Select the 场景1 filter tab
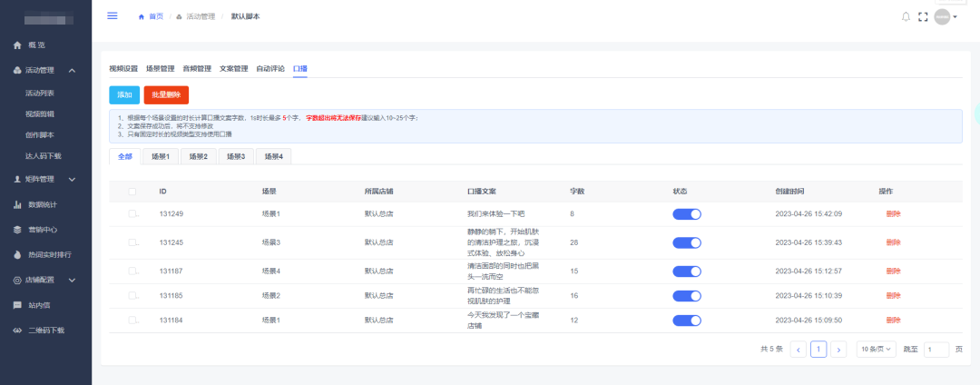 click(161, 157)
